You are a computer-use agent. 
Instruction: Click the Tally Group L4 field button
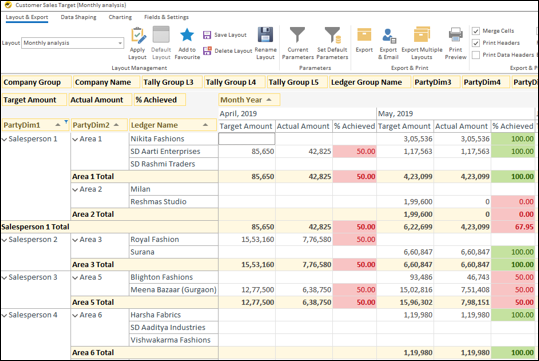[x=235, y=82]
